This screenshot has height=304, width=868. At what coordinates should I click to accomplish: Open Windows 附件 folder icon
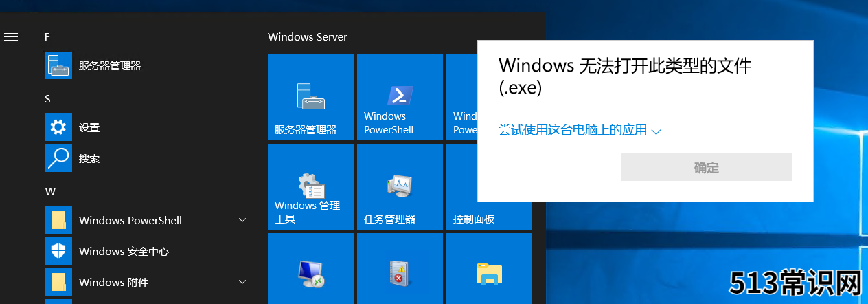[x=58, y=282]
